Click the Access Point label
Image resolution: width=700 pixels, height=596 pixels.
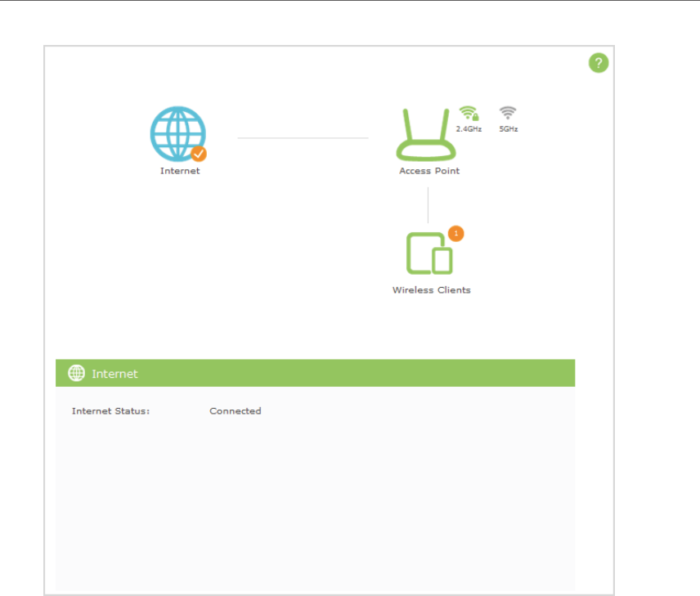point(429,171)
